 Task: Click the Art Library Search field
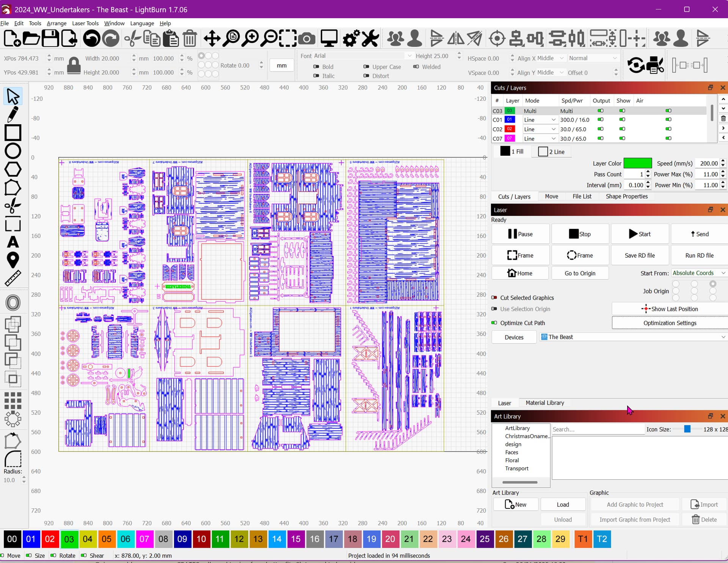598,429
